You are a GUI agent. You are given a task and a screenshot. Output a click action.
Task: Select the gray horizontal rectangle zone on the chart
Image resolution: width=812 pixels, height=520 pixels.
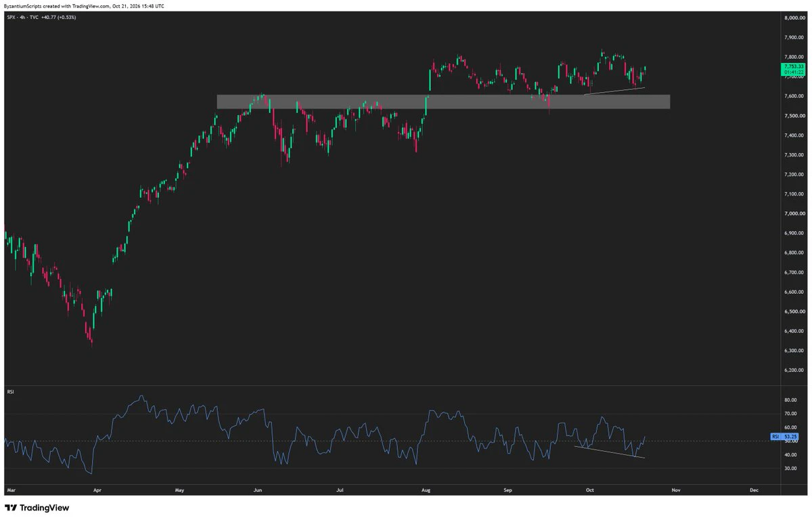coord(443,102)
